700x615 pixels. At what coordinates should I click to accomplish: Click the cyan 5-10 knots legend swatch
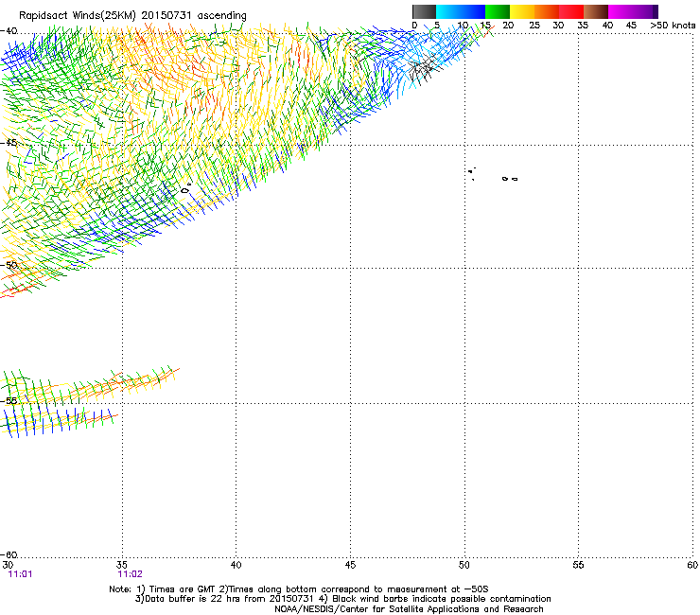448,11
